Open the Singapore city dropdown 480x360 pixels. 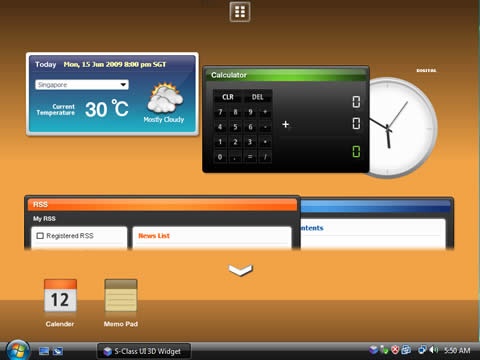[x=82, y=85]
